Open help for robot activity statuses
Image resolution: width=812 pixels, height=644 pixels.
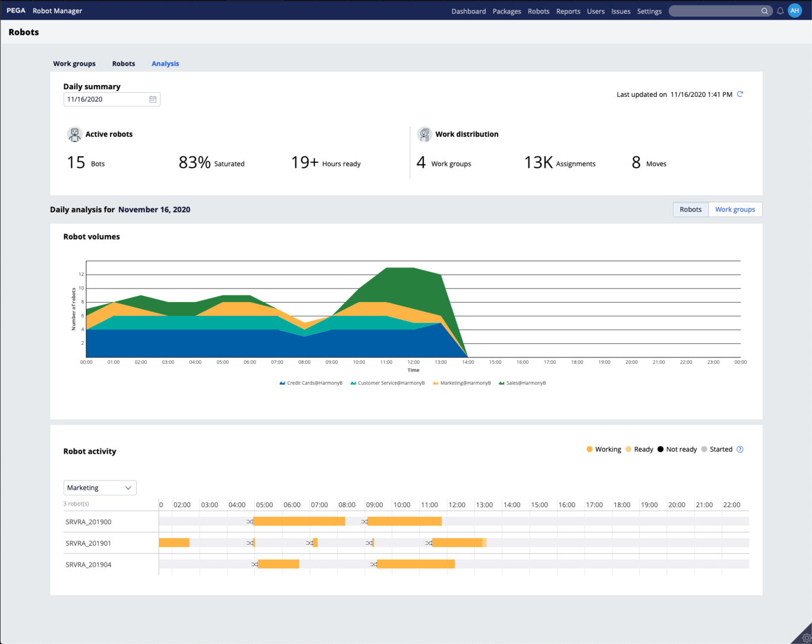(740, 449)
